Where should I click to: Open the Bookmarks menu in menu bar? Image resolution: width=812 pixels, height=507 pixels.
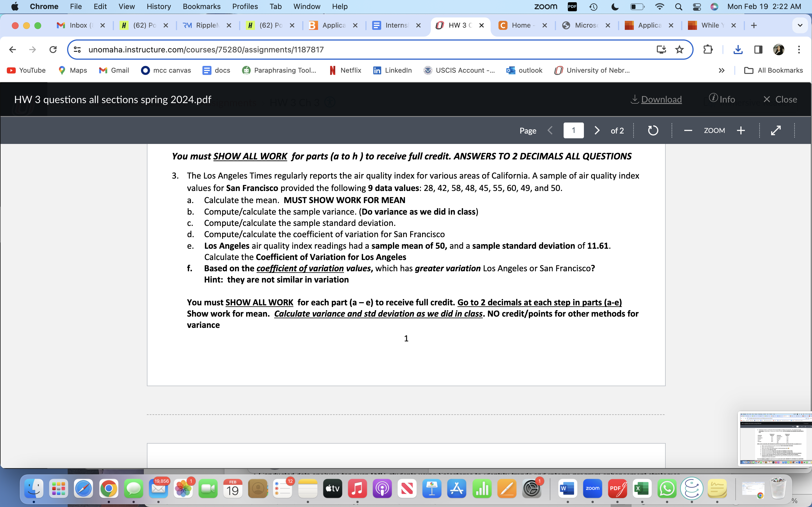pyautogui.click(x=201, y=7)
